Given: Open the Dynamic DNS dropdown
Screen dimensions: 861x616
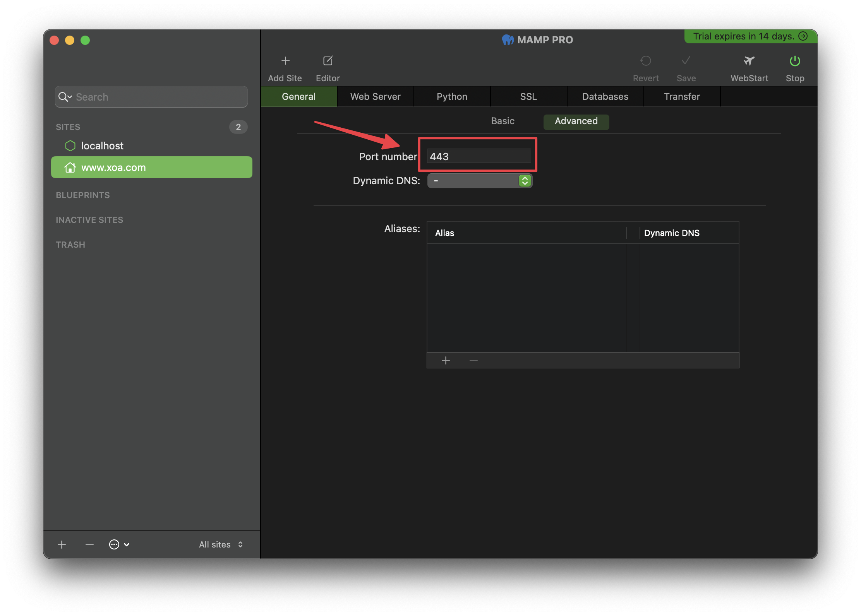Looking at the screenshot, I should [480, 181].
